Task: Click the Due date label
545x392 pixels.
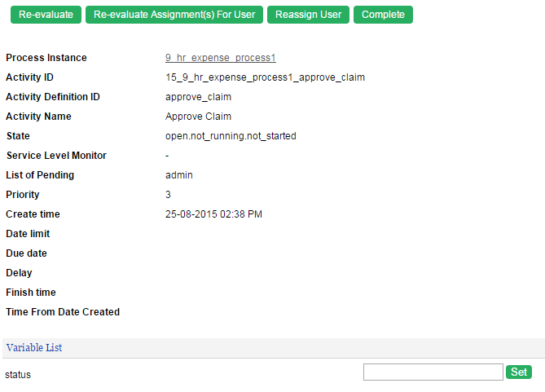Action: click(x=26, y=253)
